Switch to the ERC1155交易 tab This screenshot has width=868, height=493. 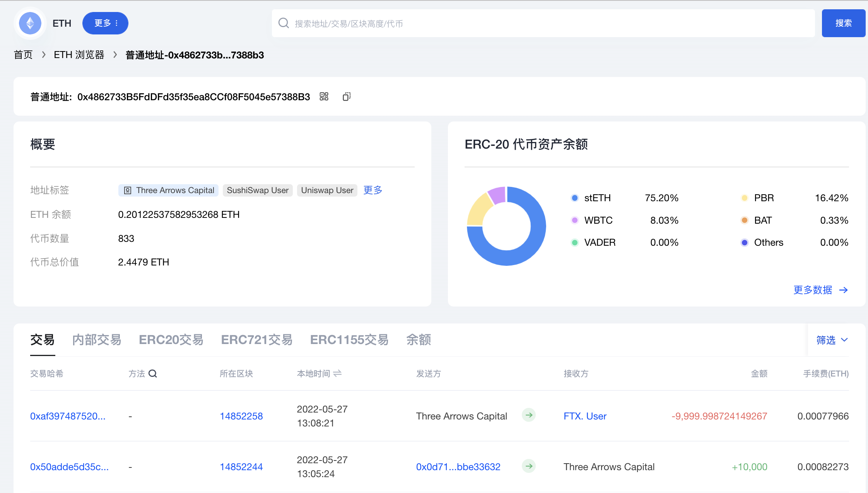pyautogui.click(x=349, y=340)
